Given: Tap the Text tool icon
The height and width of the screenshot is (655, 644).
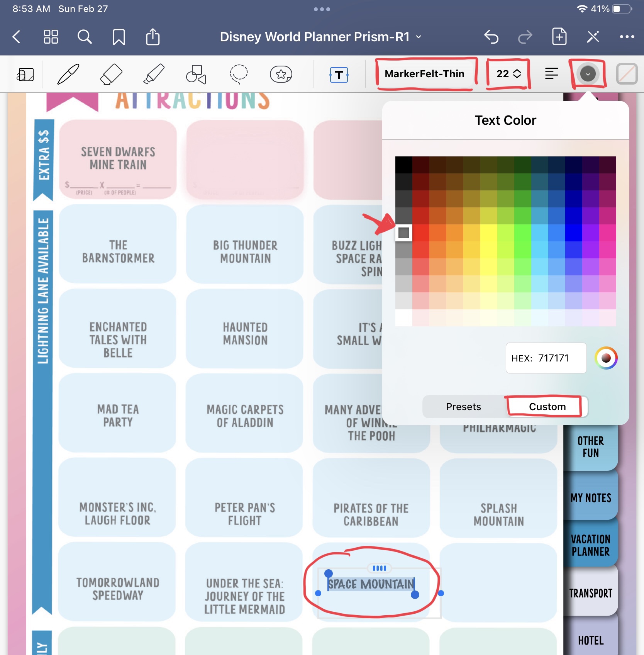Looking at the screenshot, I should (339, 75).
